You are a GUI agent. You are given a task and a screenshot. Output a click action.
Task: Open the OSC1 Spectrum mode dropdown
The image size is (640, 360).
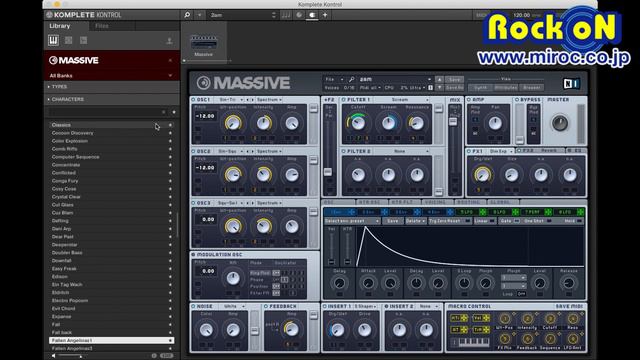point(269,100)
